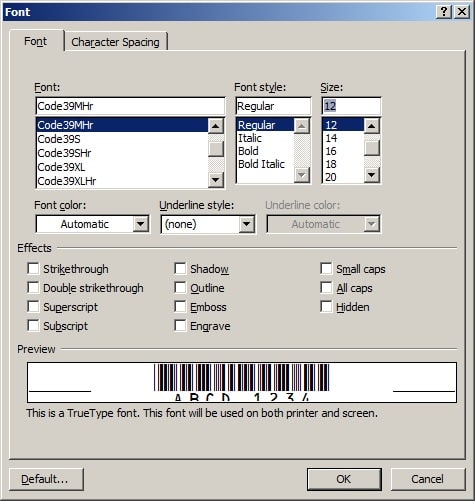Click size list scroll up arrow
Screen dimensions: 475x501
(372, 126)
